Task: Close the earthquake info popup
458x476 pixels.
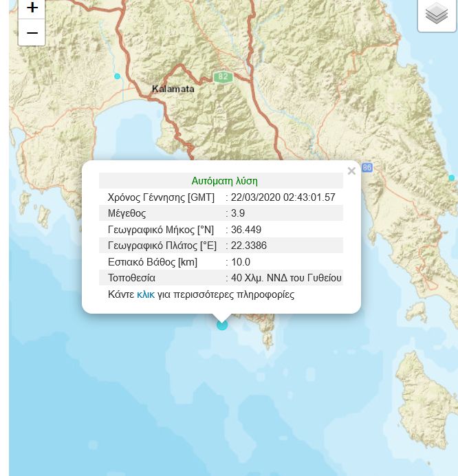Action: click(351, 171)
